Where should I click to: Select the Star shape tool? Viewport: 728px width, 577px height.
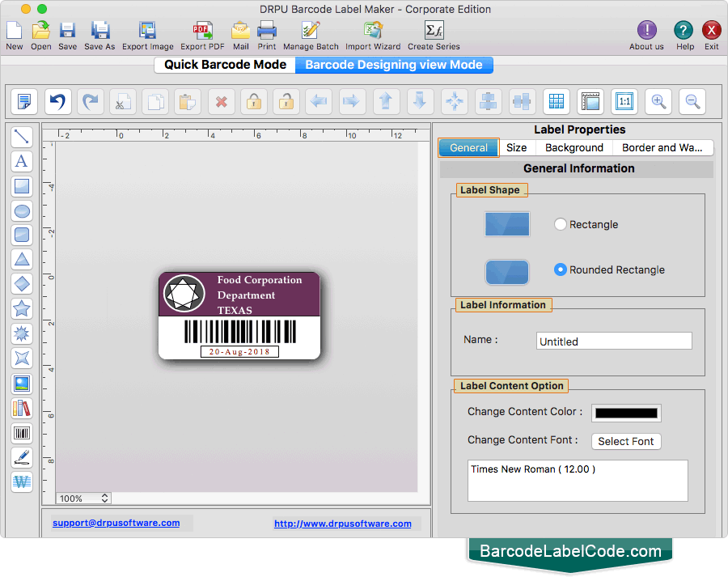tap(22, 308)
